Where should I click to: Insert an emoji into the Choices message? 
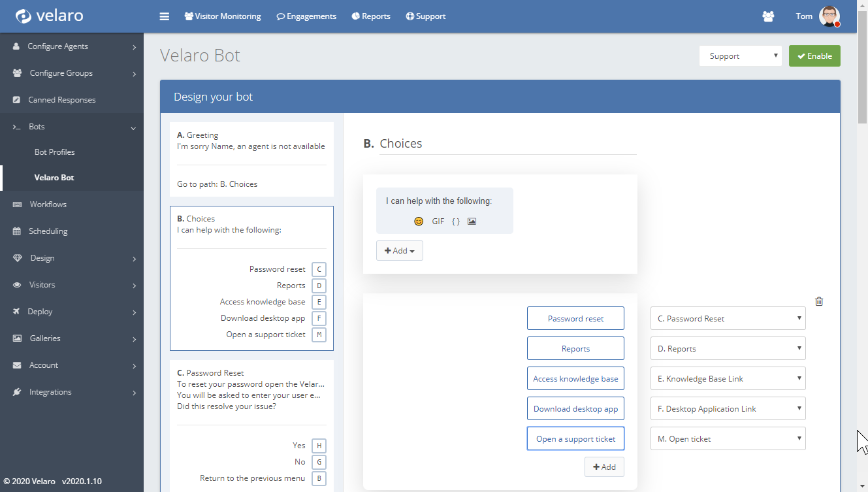pyautogui.click(x=419, y=221)
